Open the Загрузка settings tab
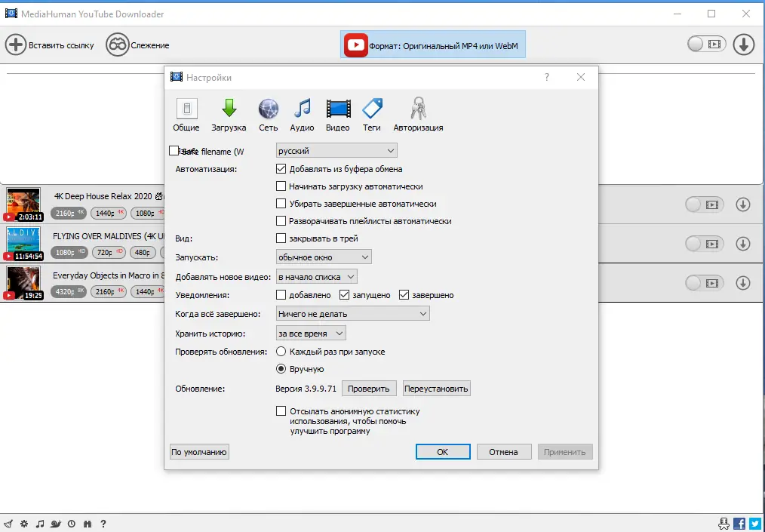The width and height of the screenshot is (765, 532). pos(229,115)
